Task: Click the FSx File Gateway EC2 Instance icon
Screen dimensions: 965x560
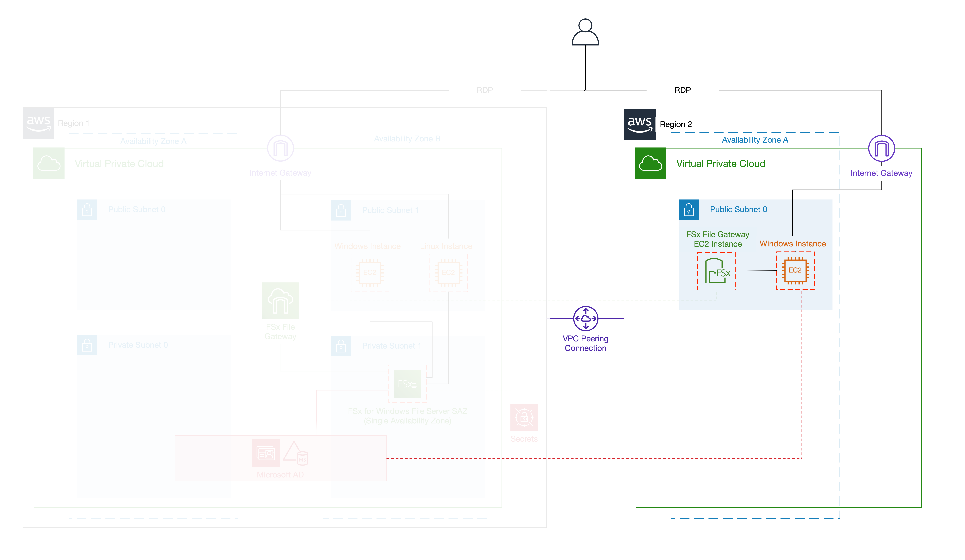Action: [x=716, y=271]
